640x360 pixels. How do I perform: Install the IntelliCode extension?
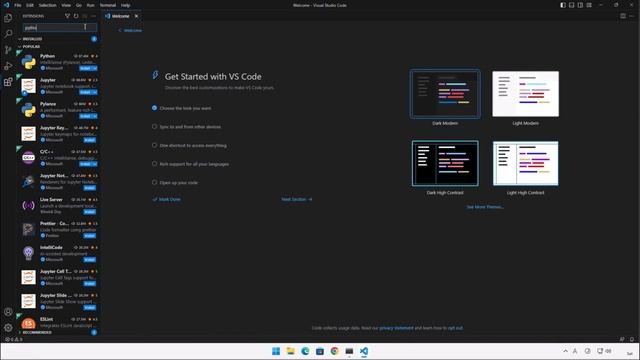(x=90, y=260)
